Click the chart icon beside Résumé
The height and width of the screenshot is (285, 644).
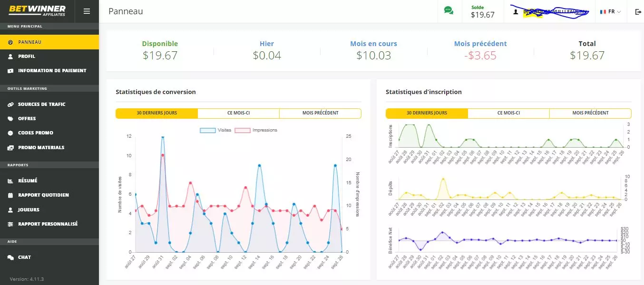click(10, 181)
